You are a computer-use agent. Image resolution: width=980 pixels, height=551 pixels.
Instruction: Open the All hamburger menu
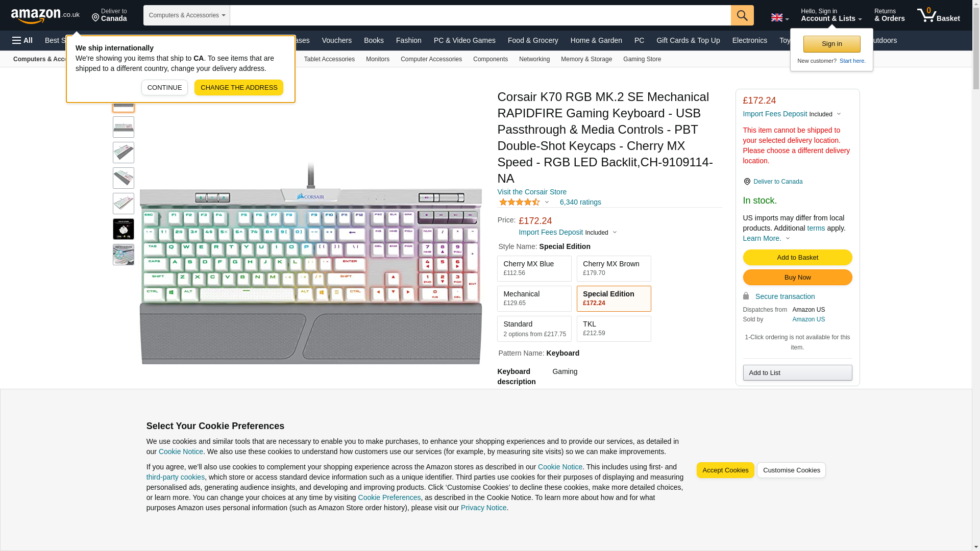click(22, 40)
